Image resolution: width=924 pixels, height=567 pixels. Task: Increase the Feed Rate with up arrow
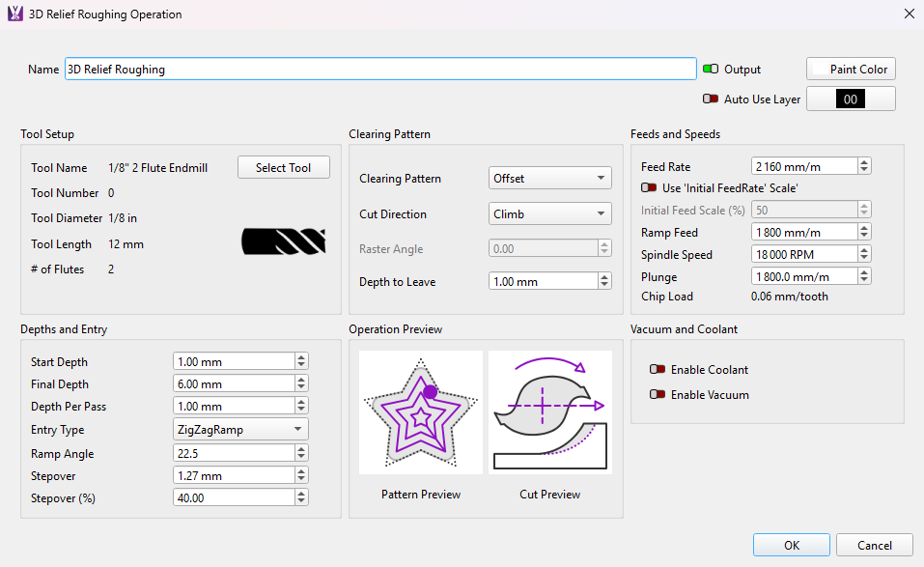(x=864, y=162)
